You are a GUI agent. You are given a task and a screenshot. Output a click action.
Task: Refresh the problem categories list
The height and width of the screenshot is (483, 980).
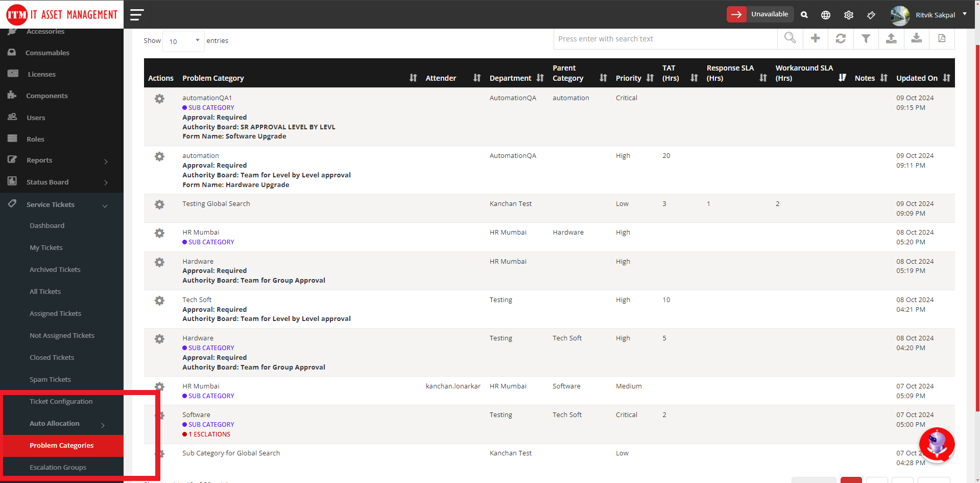(841, 38)
